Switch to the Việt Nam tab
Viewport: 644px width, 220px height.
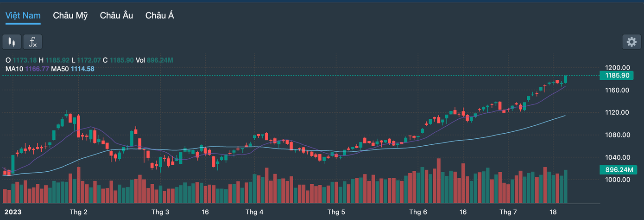click(x=23, y=15)
